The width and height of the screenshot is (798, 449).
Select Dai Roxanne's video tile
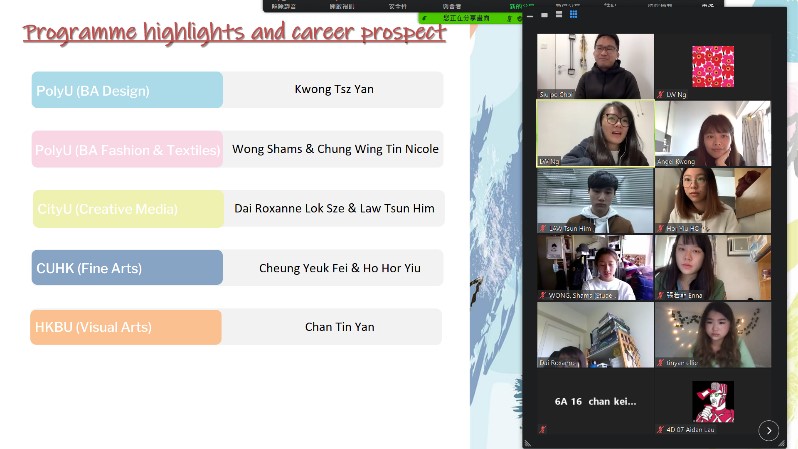click(595, 334)
